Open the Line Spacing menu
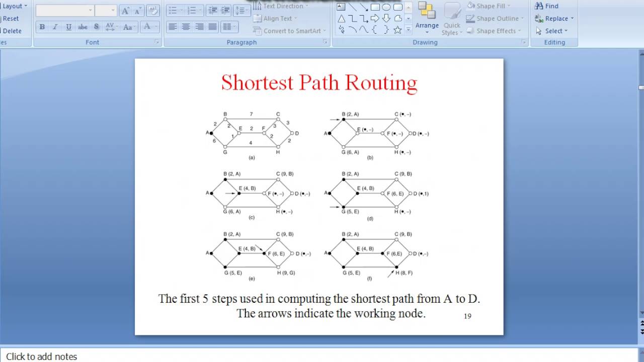The height and width of the screenshot is (362, 644). pyautogui.click(x=242, y=11)
